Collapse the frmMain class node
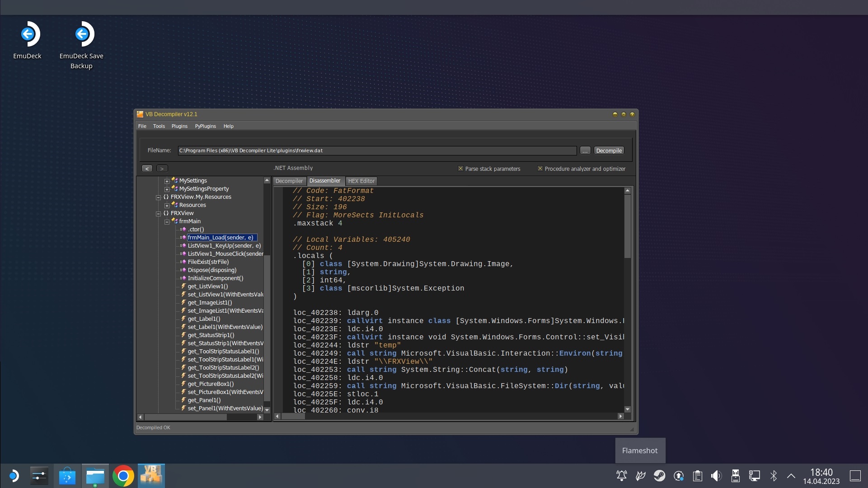The width and height of the screenshot is (868, 488). (x=167, y=222)
